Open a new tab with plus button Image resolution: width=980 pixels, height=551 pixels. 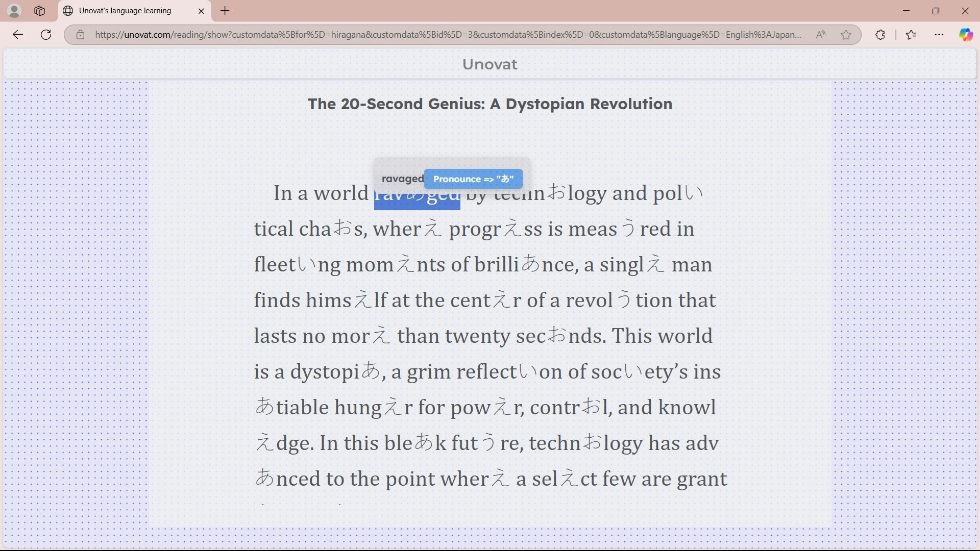pyautogui.click(x=225, y=10)
